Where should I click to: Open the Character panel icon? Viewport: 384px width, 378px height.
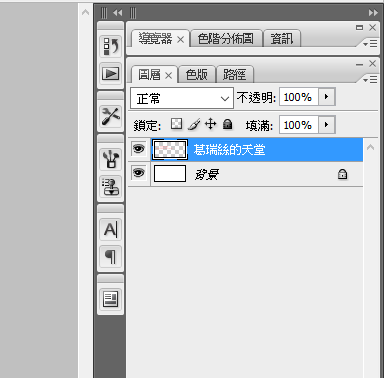tap(111, 229)
